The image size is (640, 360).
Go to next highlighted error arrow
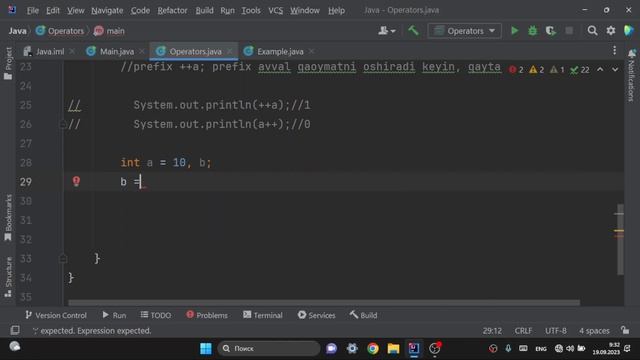pos(615,70)
